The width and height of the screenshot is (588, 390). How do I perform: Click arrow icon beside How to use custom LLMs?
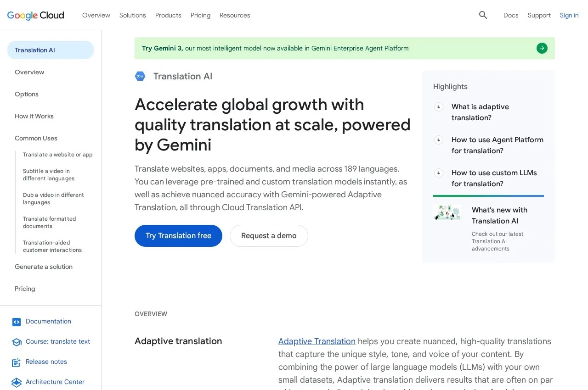point(439,173)
